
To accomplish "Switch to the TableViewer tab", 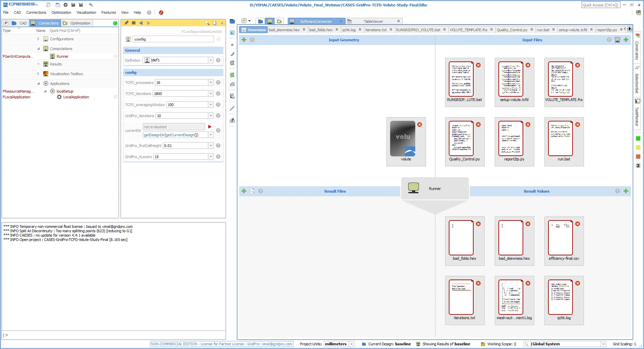I will [x=373, y=21].
